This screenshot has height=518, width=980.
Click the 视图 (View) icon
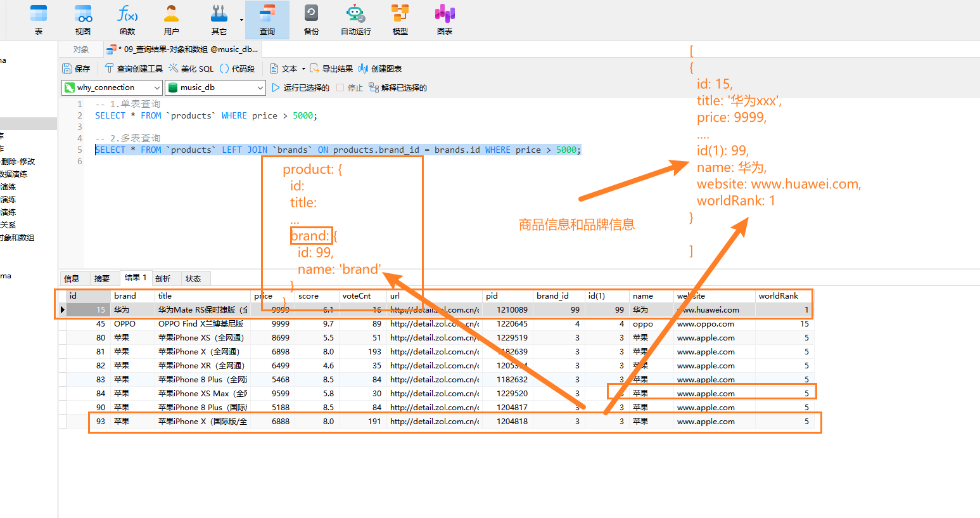83,20
